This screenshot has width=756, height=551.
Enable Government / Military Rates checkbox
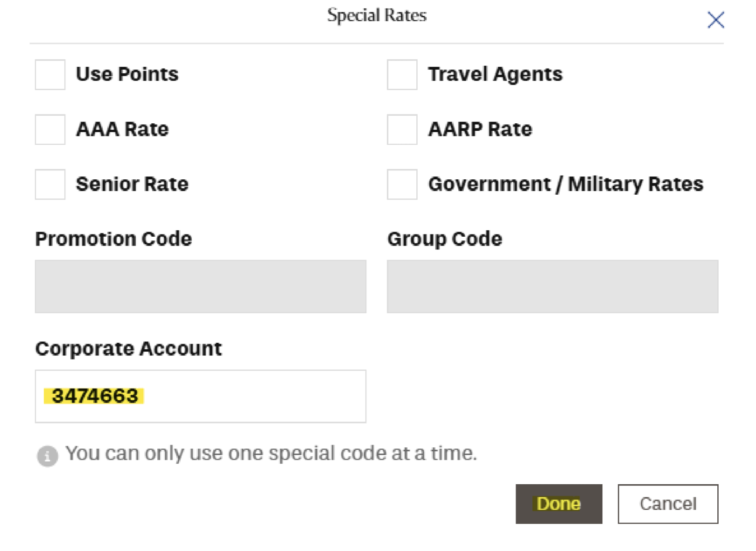[402, 184]
